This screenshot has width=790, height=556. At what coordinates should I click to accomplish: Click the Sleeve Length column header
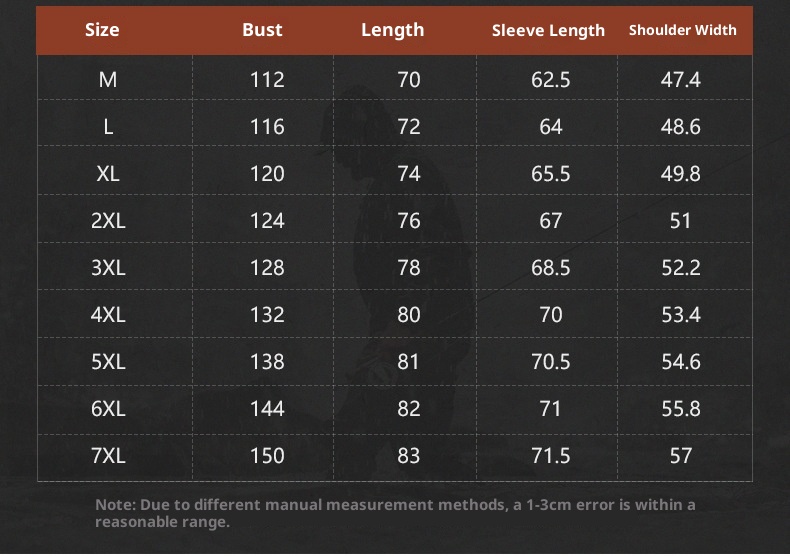coord(548,30)
